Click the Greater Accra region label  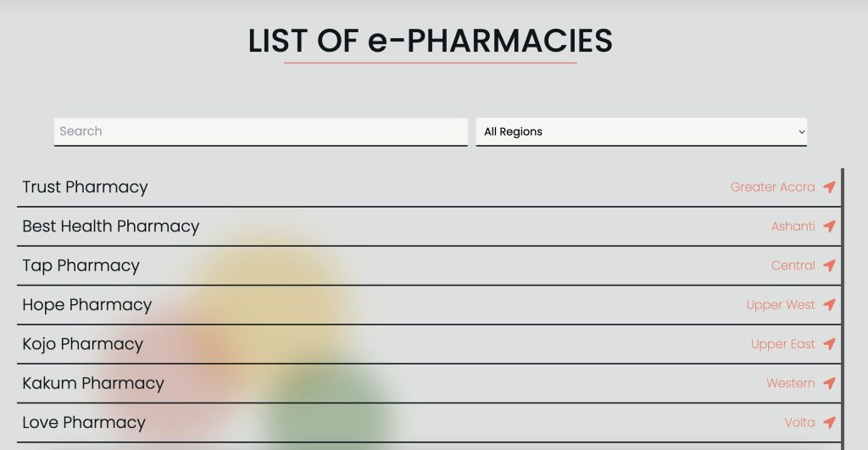click(x=772, y=187)
